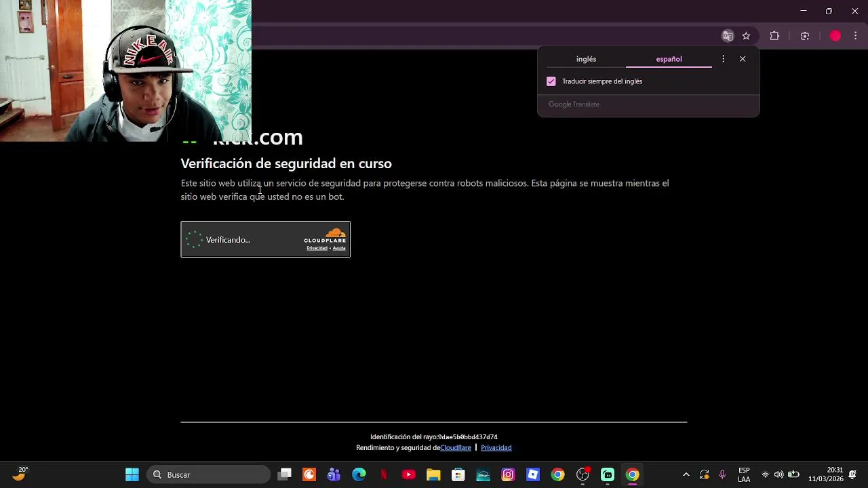Screen dimensions: 868x488
Task: Toggle 'Traducir siempre del inglés' checkbox
Action: click(551, 81)
